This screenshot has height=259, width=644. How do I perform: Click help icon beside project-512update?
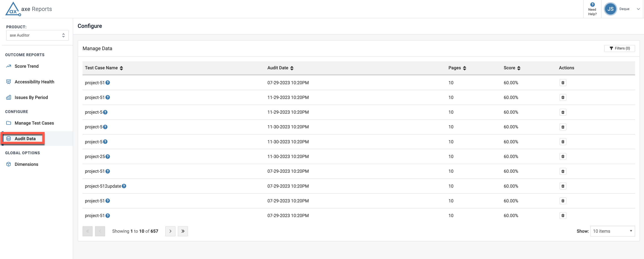(124, 186)
